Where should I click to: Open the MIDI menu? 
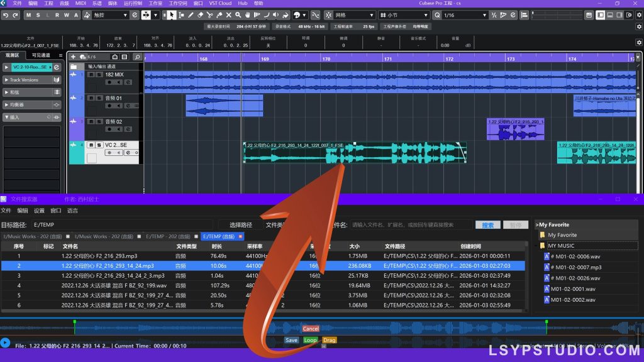(80, 3)
